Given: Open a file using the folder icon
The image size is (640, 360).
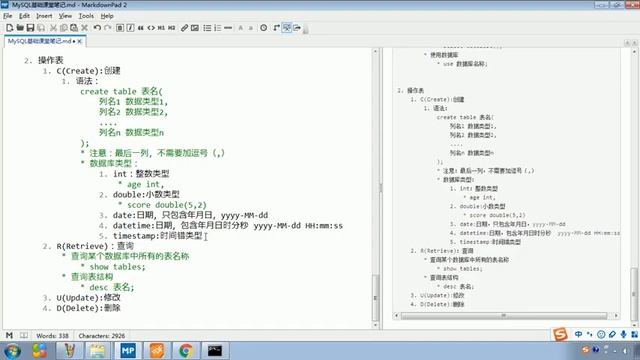Looking at the screenshot, I should pos(20,28).
